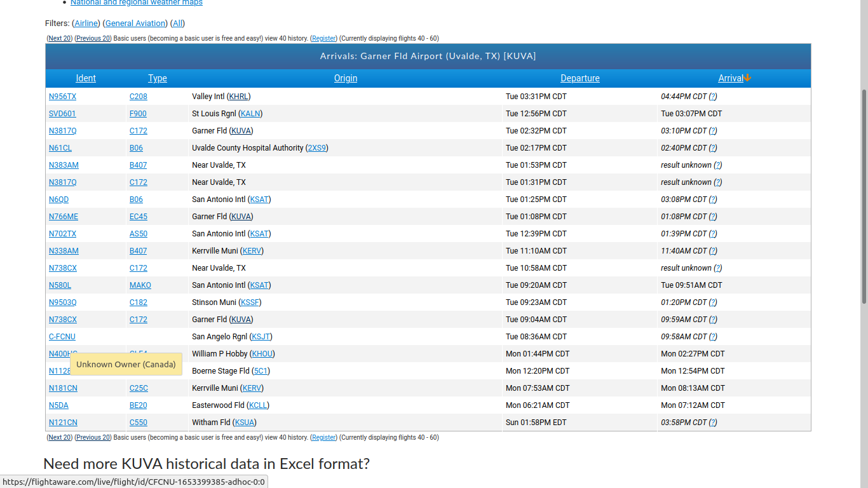Viewport: 868px width, 488px height.
Task: Open KSAT link in N6QD row
Action: point(259,200)
